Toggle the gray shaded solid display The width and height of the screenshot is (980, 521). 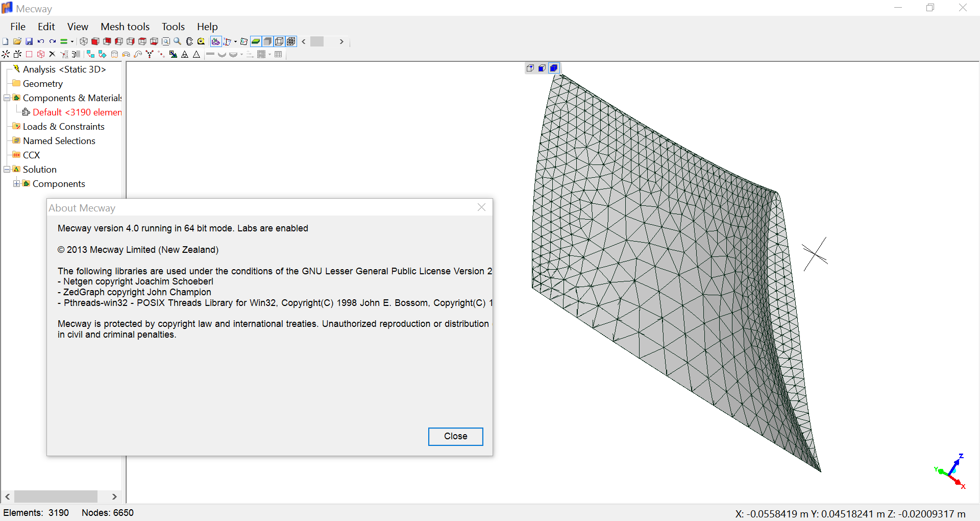[267, 41]
